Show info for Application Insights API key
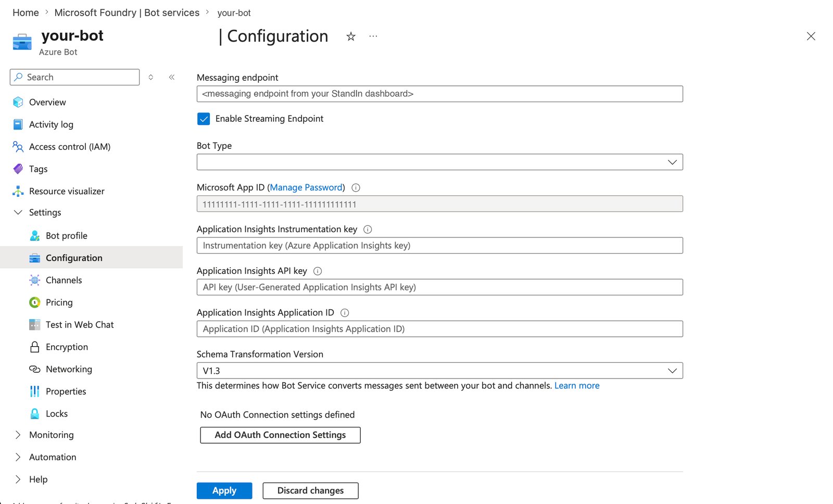Viewport: 833px width, 504px height. [x=318, y=271]
